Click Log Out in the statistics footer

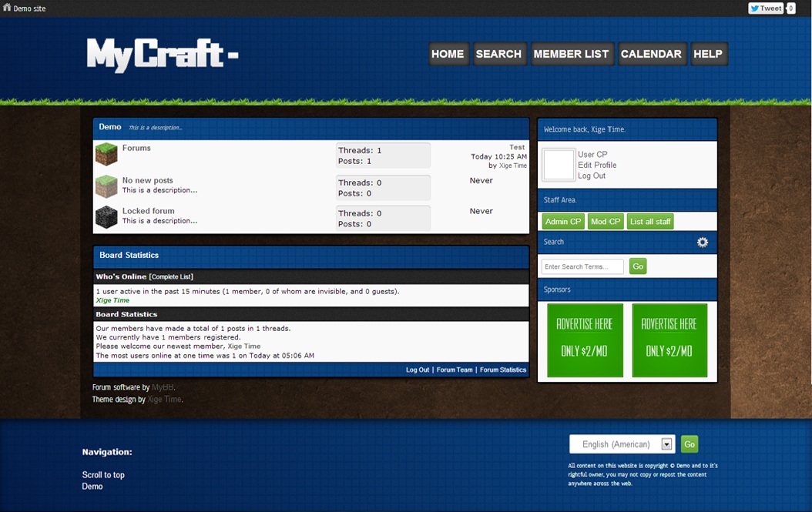point(418,370)
